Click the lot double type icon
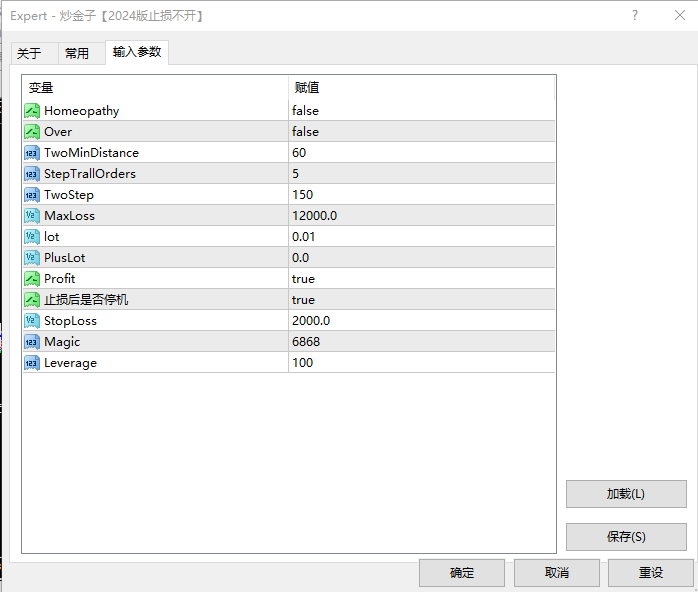698x592 pixels. click(32, 236)
